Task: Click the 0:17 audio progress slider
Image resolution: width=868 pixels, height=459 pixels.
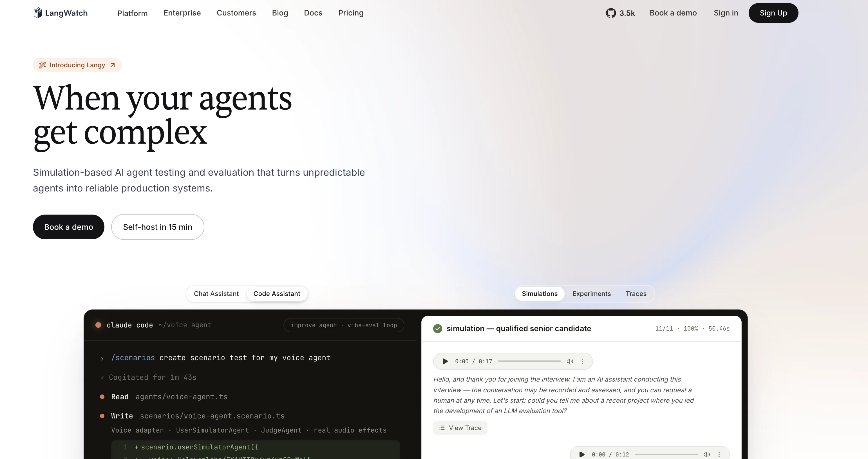Action: tap(529, 361)
